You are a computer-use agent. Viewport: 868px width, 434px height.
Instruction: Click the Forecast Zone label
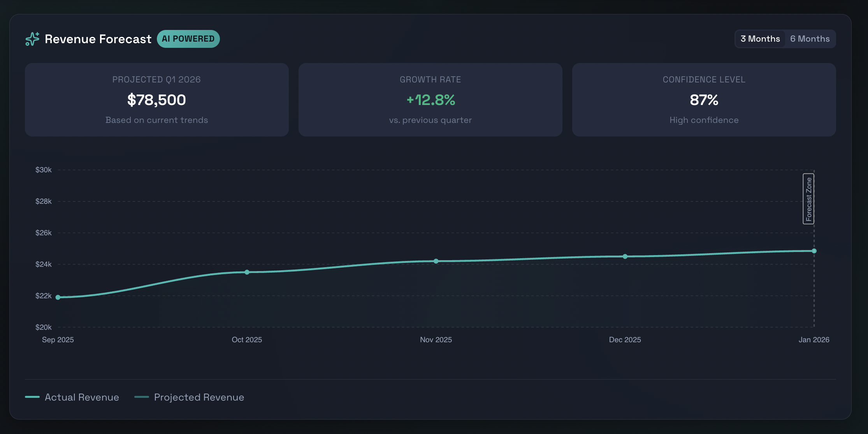pos(808,199)
